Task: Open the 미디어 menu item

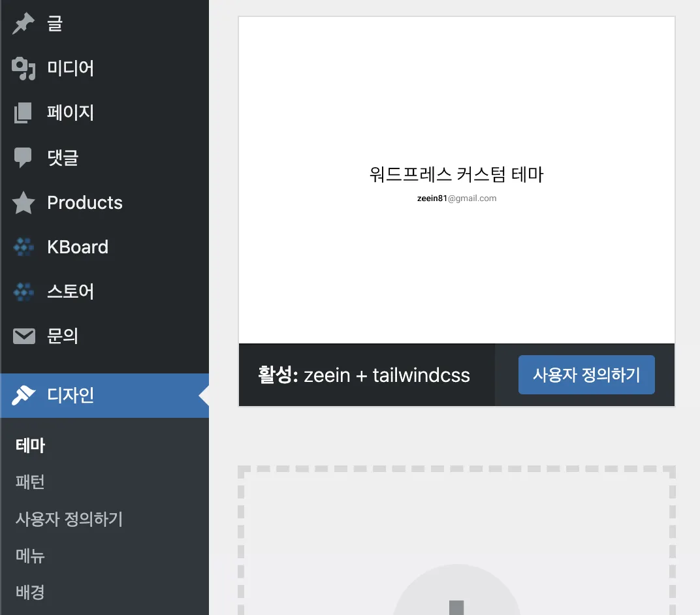Action: pos(71,69)
